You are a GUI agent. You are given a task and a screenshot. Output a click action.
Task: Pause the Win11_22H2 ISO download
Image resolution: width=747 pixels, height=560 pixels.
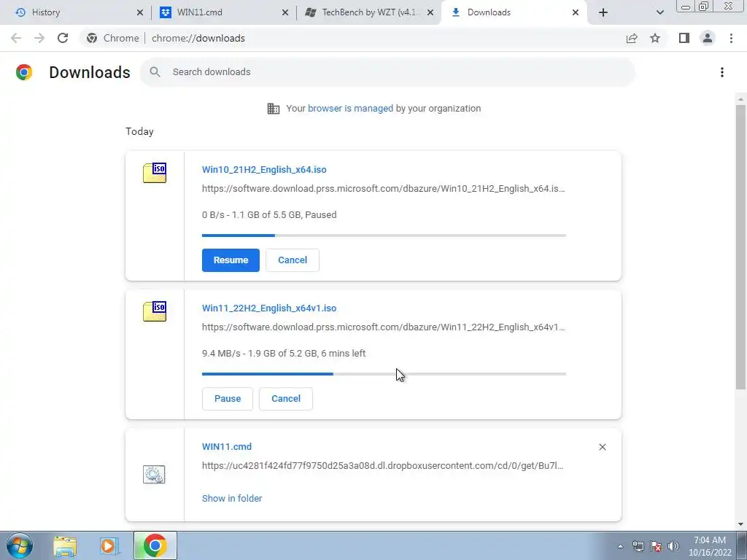(x=228, y=399)
